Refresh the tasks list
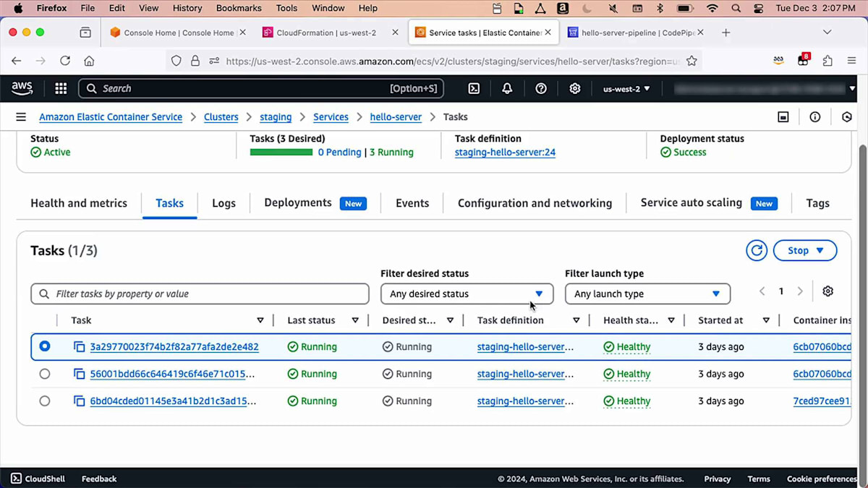This screenshot has width=868, height=488. click(757, 251)
